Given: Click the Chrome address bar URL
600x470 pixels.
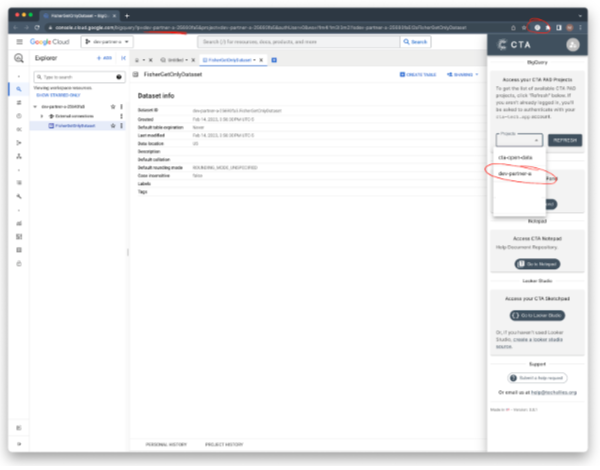Looking at the screenshot, I should point(260,28).
